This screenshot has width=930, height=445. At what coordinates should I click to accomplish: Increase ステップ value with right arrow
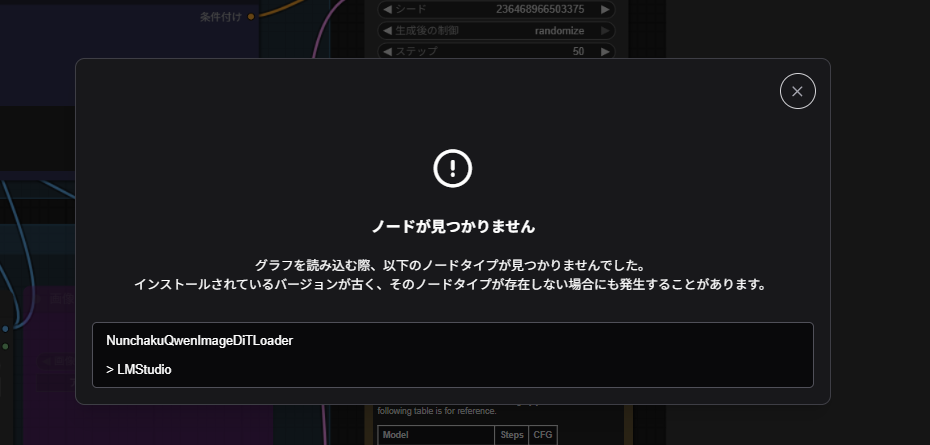point(605,52)
